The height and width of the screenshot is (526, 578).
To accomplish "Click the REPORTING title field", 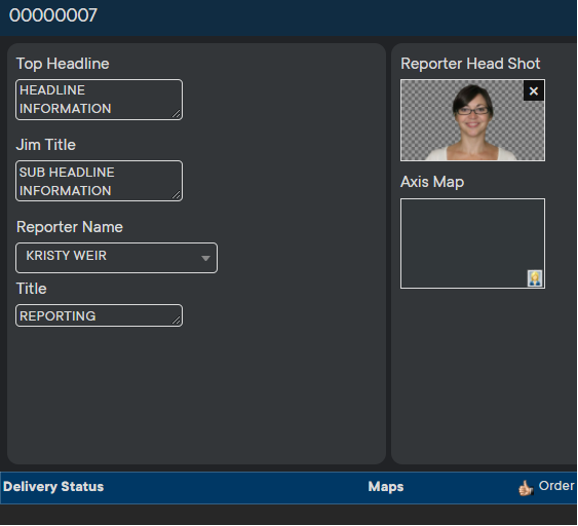I will pyautogui.click(x=99, y=316).
